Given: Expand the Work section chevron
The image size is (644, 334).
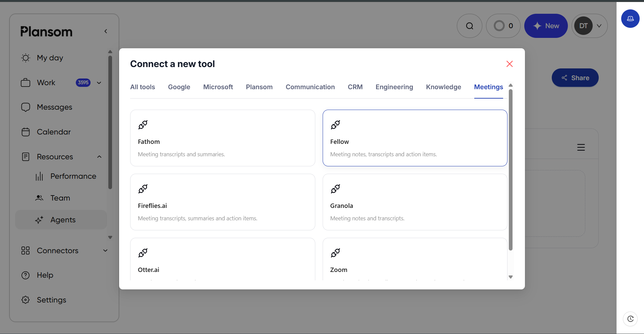Looking at the screenshot, I should [x=99, y=82].
